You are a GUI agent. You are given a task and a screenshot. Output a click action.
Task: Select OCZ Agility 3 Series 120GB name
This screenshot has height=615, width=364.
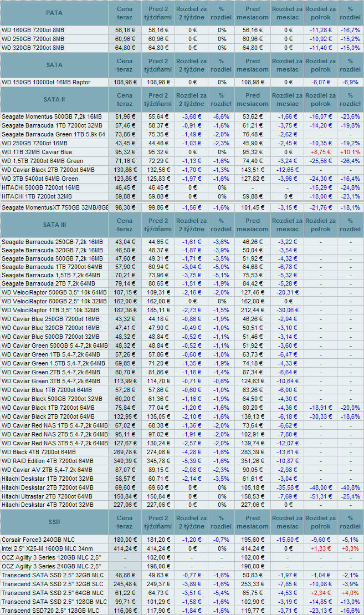coord(52,558)
